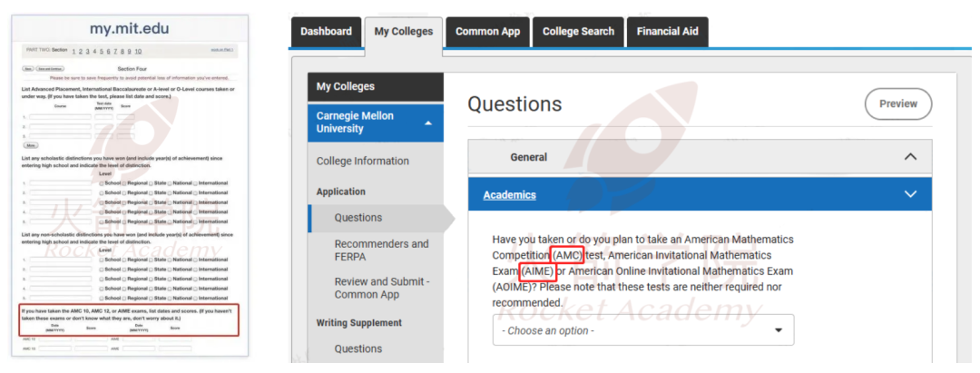Screen dimensions: 980x373
Task: Click the General section title
Action: point(529,157)
